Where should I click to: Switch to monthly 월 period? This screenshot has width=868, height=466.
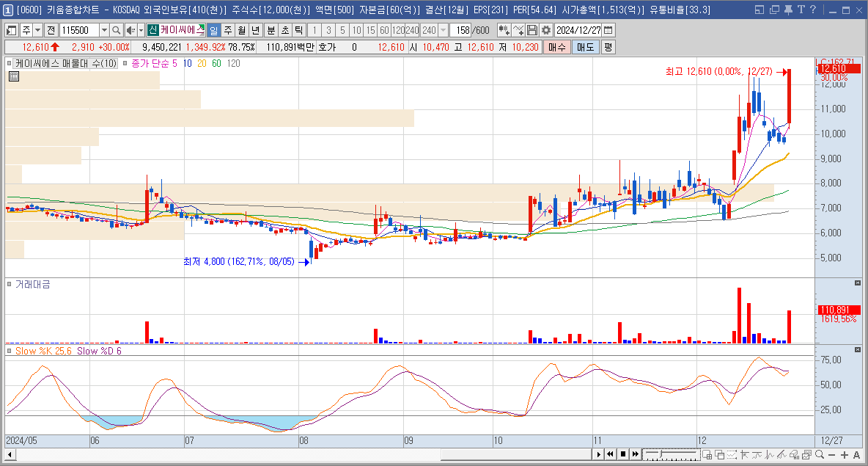point(242,31)
